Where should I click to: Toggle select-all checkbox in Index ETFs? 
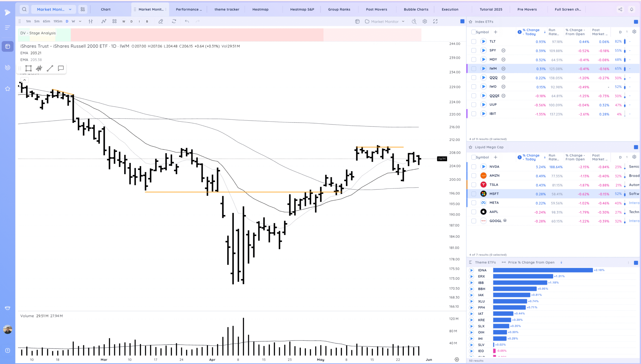473,32
